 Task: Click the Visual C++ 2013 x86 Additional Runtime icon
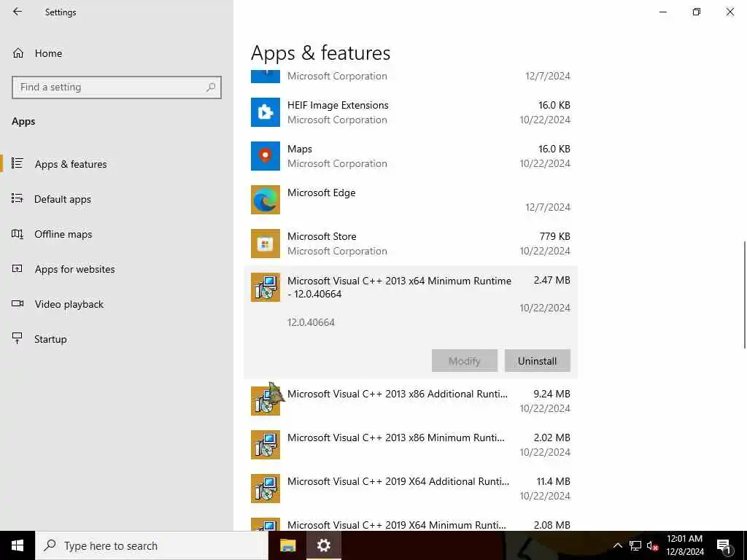266,401
